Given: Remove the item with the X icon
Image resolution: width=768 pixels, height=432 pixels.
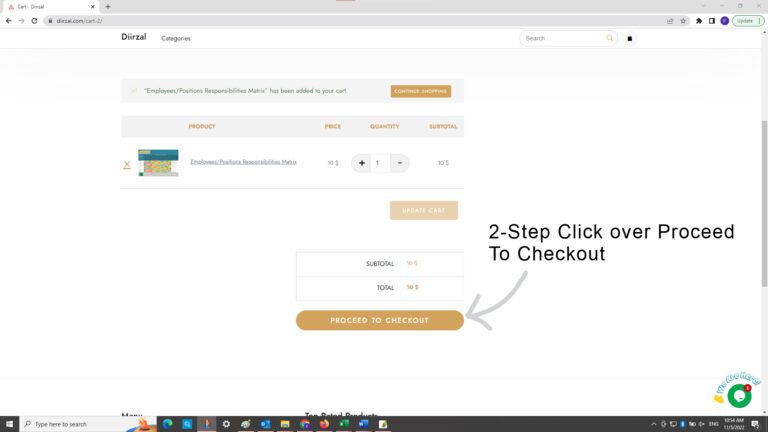Looking at the screenshot, I should point(127,165).
